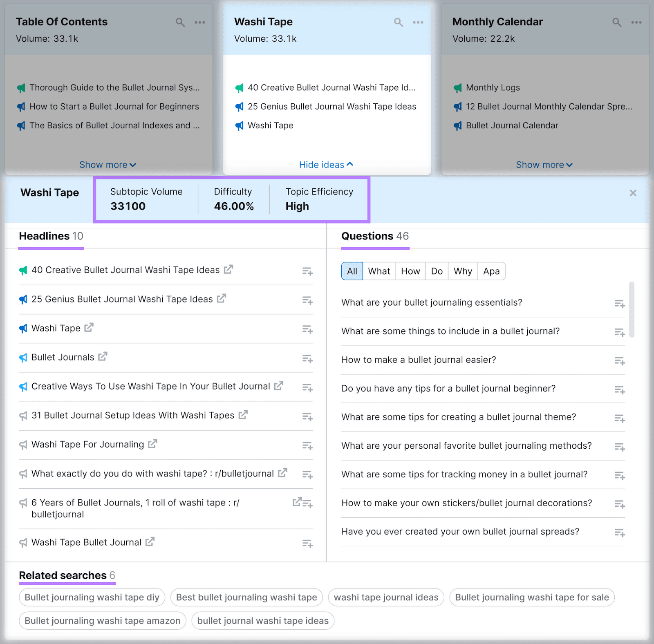Open related search Bullet journaling washi tape diy

92,597
